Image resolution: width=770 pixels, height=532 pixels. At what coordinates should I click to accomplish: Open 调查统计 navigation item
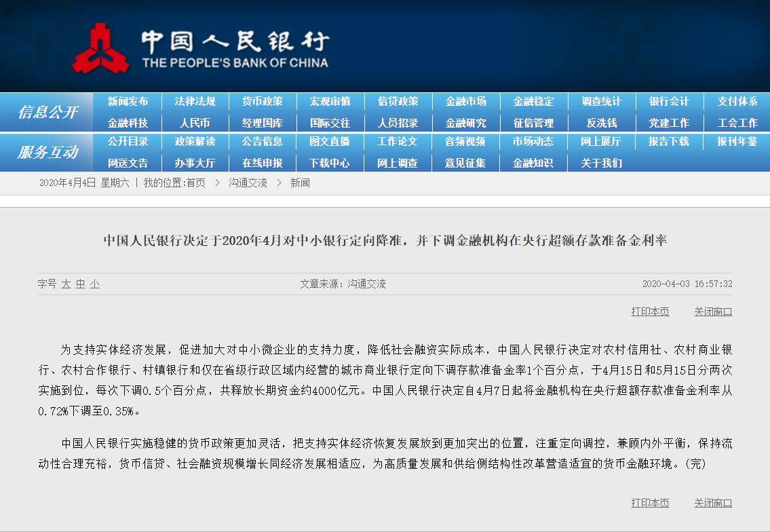coord(601,101)
